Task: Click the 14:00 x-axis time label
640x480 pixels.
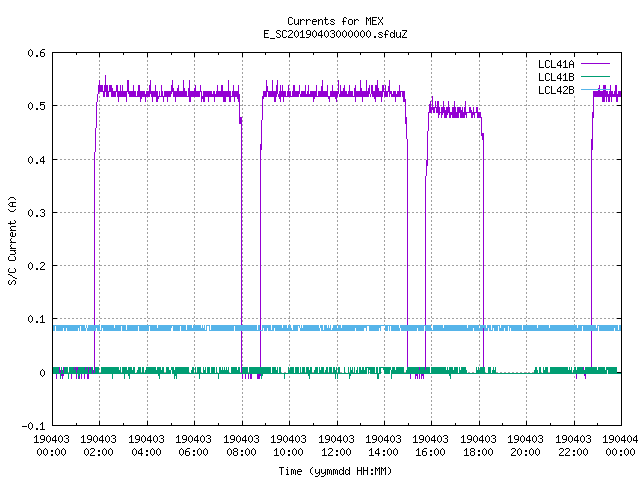Action: 383,452
